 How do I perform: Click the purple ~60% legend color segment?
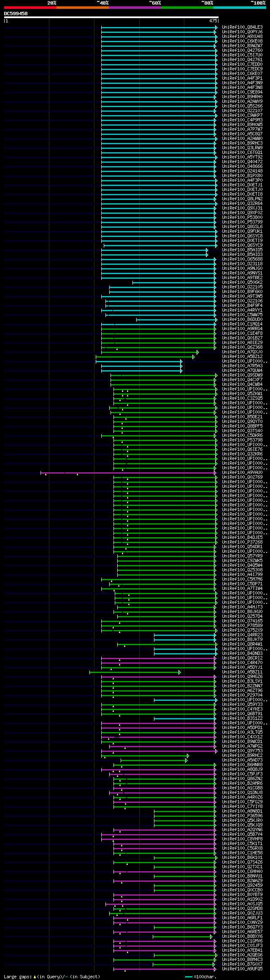coord(135,8)
